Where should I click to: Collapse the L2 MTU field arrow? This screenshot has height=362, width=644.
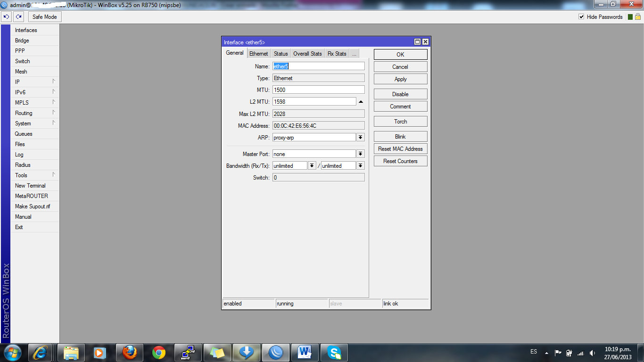[361, 101]
